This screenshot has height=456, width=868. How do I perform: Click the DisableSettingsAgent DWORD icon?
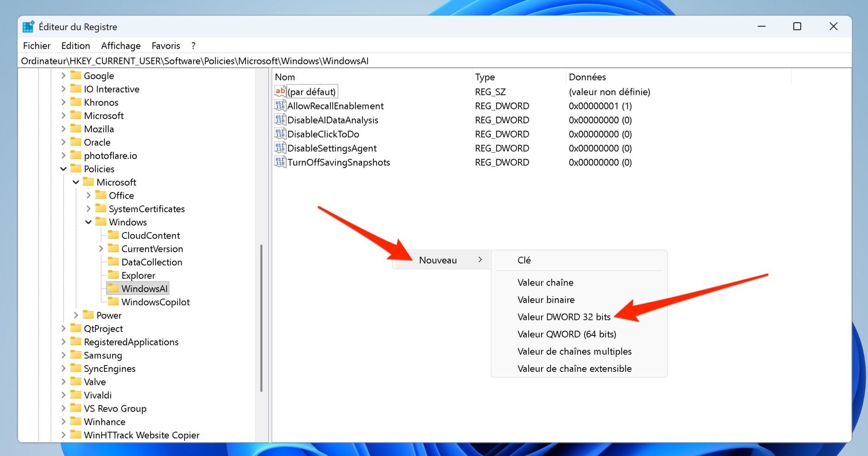280,147
